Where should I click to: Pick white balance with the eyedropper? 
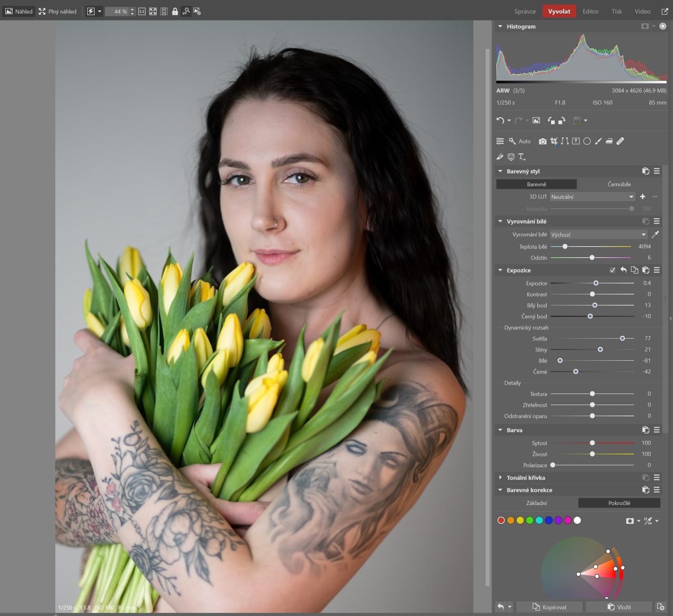pos(655,235)
